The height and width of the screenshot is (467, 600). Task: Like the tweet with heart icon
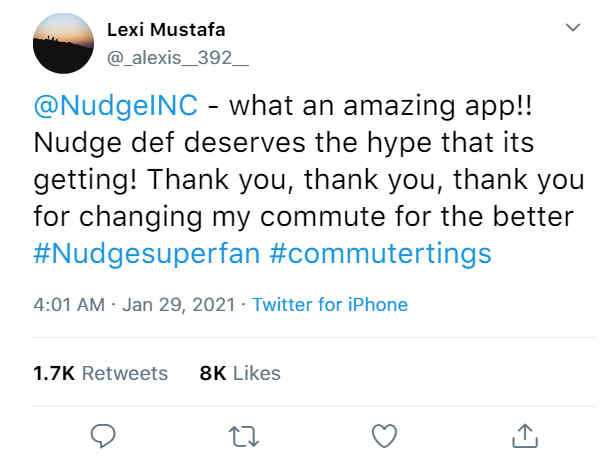385,436
